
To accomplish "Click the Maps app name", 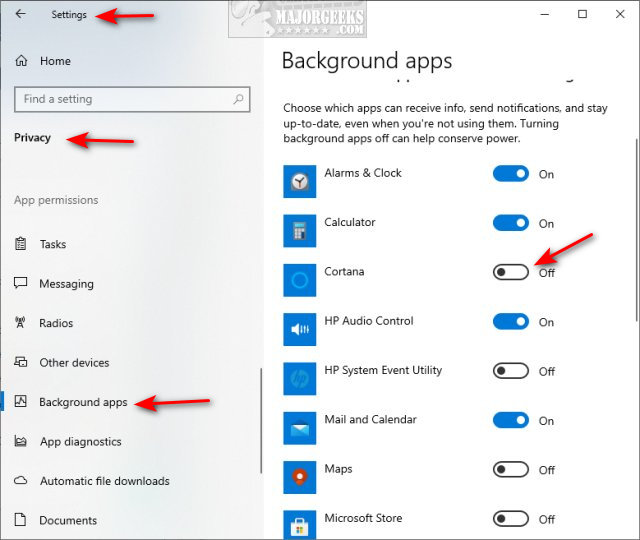I will 338,469.
